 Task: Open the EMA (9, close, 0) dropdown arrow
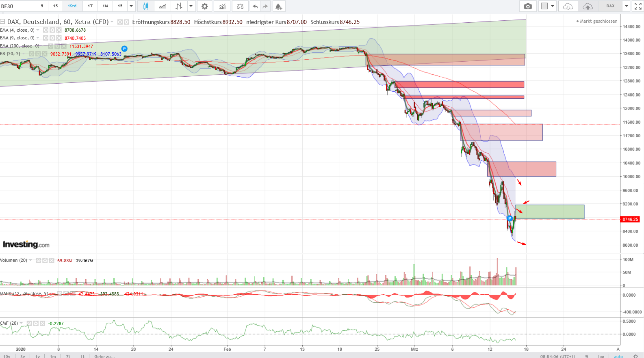click(x=38, y=38)
